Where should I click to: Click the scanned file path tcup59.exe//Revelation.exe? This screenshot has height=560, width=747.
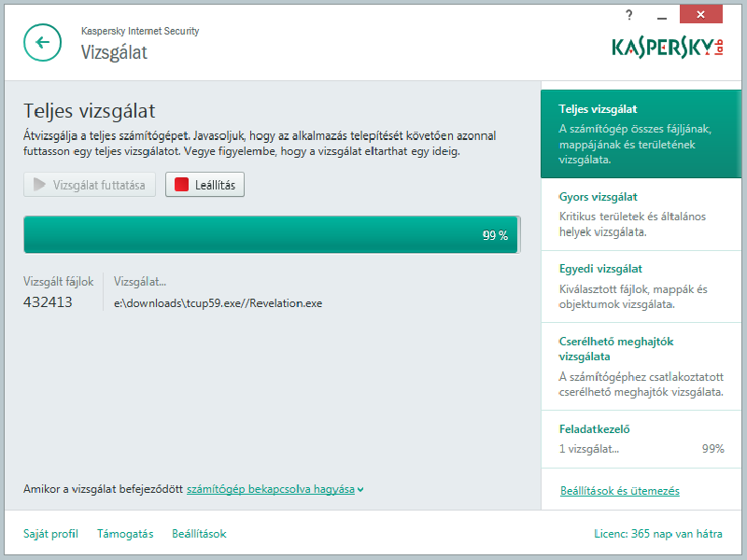pos(218,303)
